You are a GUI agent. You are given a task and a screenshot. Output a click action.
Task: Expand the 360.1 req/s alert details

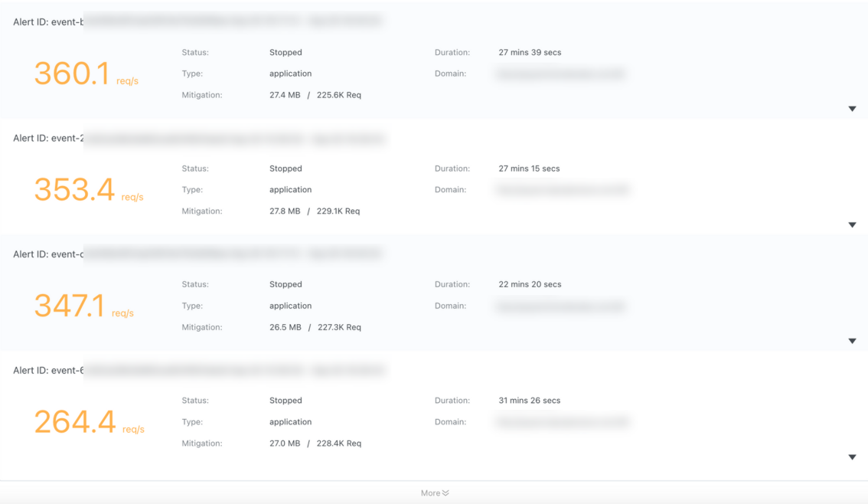click(852, 109)
